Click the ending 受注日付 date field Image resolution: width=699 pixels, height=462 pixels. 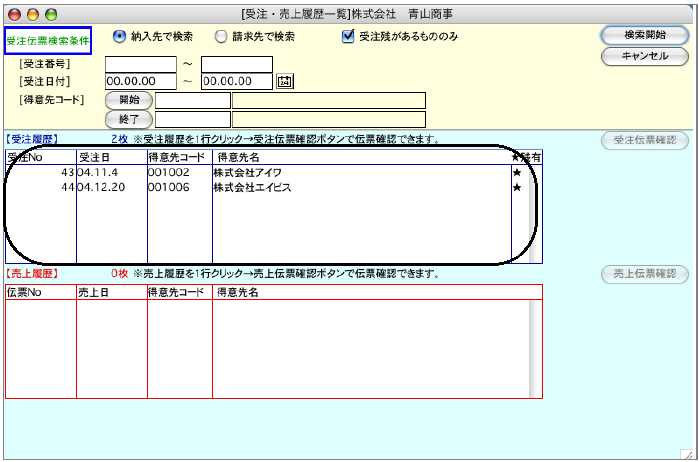coord(236,82)
